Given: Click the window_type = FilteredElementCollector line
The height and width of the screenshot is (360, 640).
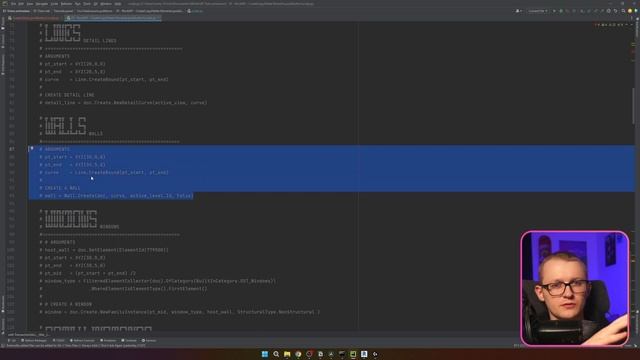Looking at the screenshot, I should (158, 281).
